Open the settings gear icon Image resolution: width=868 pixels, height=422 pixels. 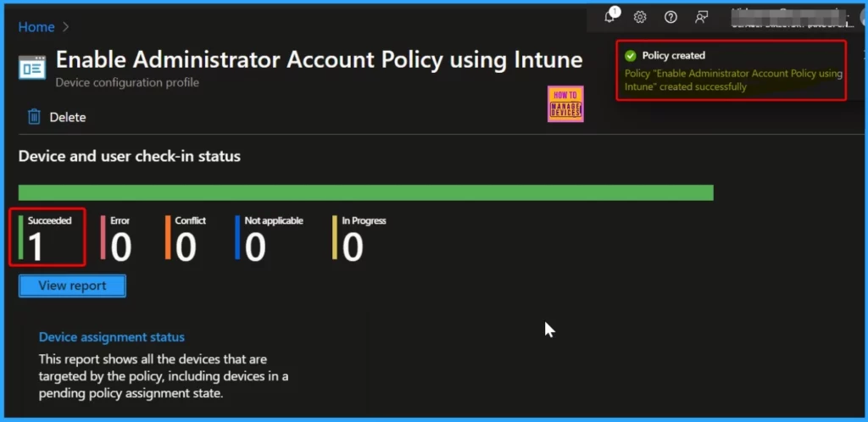coord(640,17)
